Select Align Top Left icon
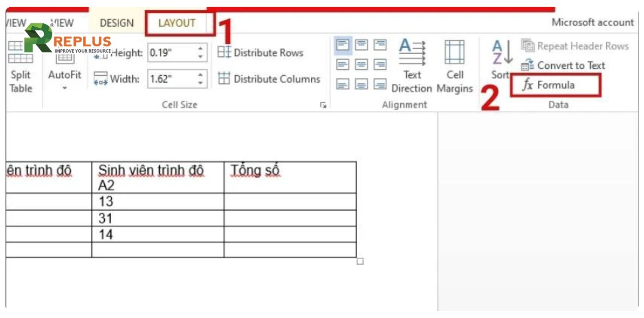 tap(343, 45)
